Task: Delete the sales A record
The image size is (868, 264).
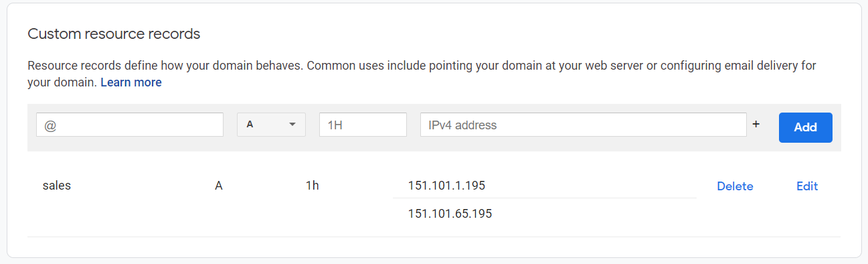Action: click(x=735, y=186)
